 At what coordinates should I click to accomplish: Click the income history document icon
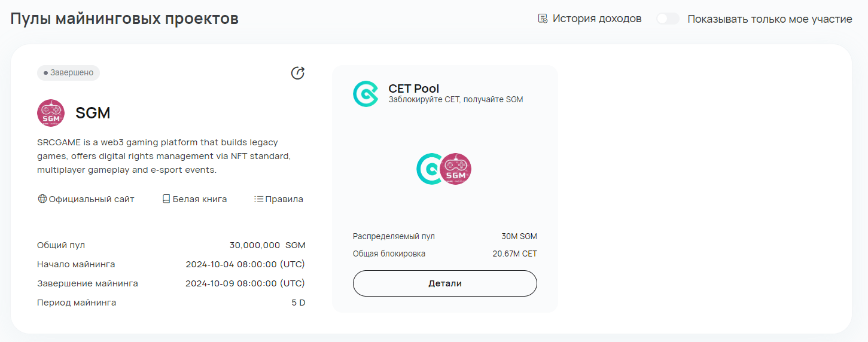coord(543,19)
